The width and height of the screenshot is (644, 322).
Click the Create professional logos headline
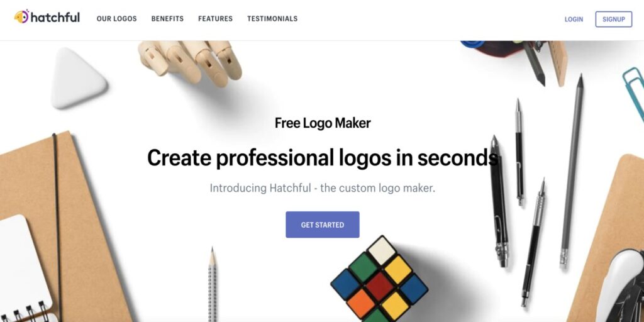click(323, 158)
